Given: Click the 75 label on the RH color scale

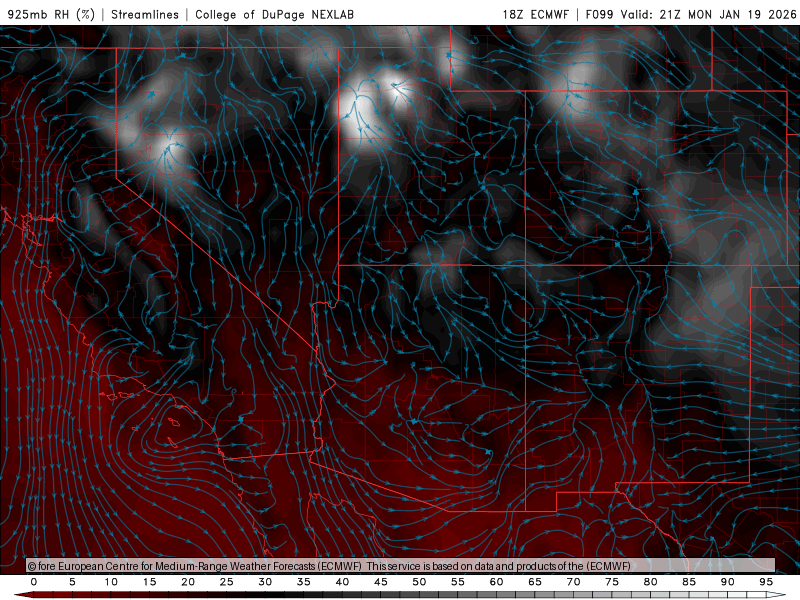Looking at the screenshot, I should click(611, 582).
